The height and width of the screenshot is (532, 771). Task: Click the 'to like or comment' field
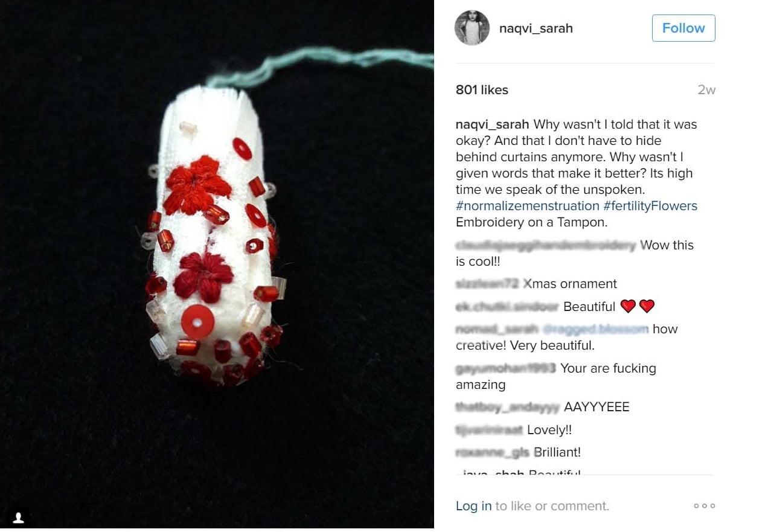(552, 506)
